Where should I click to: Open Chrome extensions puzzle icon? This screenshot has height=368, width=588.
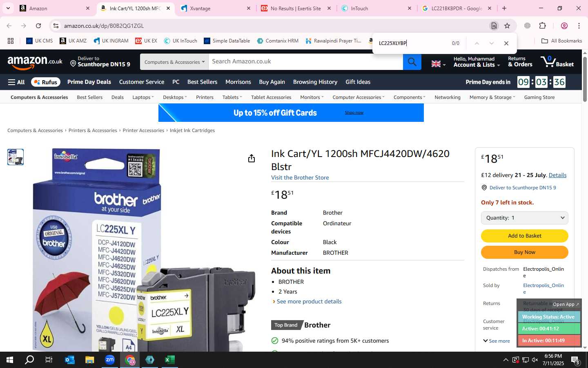[x=542, y=26]
